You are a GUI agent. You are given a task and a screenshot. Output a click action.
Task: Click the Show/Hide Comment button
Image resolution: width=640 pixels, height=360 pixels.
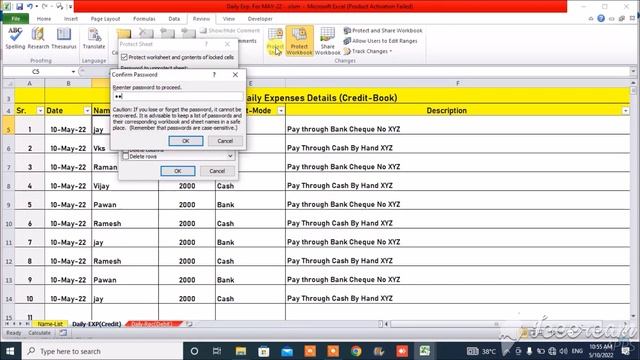[x=230, y=31]
